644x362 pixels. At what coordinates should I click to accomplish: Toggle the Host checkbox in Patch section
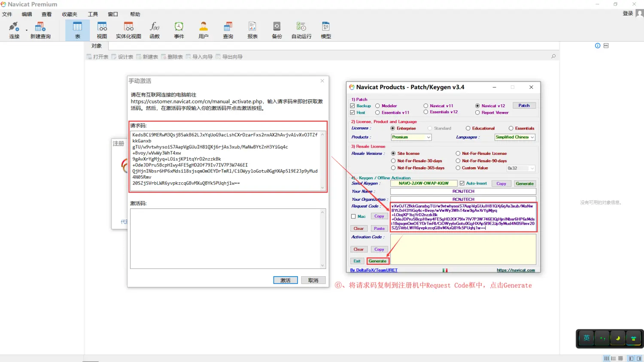tap(352, 112)
